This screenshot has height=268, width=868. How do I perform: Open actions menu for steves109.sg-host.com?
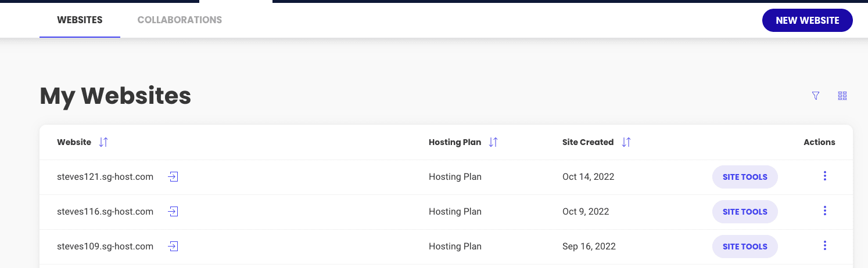coord(825,246)
